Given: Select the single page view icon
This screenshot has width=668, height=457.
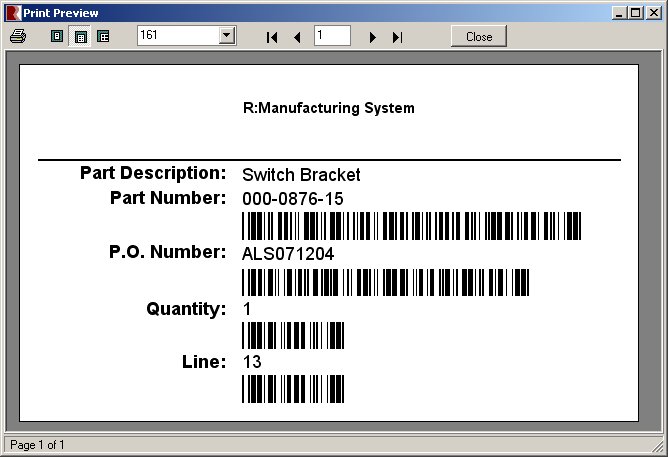Looking at the screenshot, I should (x=57, y=36).
